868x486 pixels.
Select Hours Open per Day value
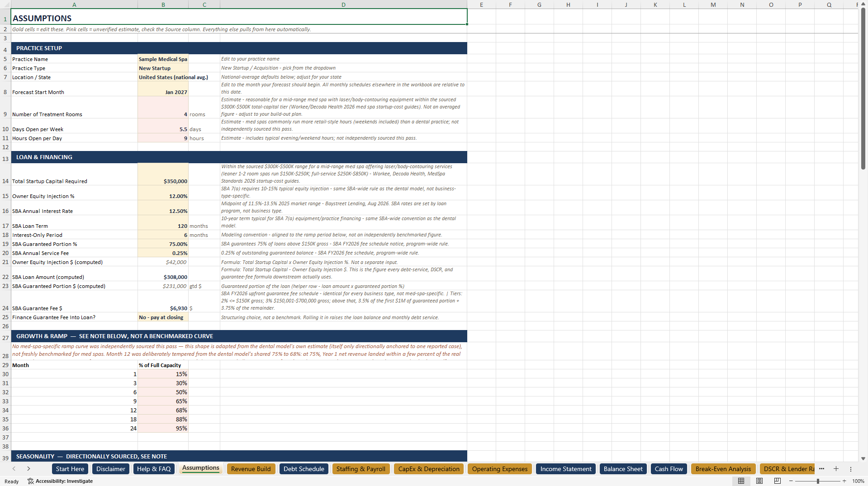click(x=163, y=138)
